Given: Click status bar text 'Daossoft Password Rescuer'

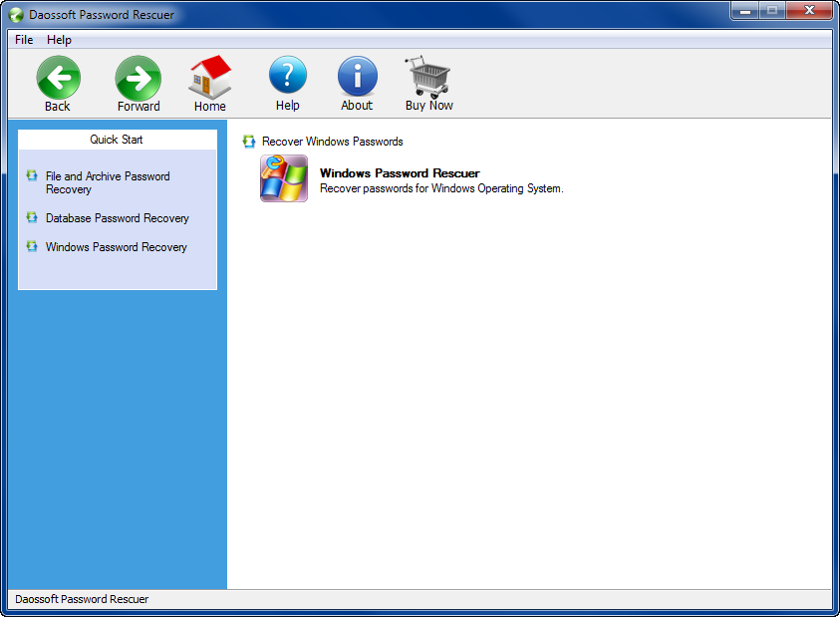Looking at the screenshot, I should (82, 599).
